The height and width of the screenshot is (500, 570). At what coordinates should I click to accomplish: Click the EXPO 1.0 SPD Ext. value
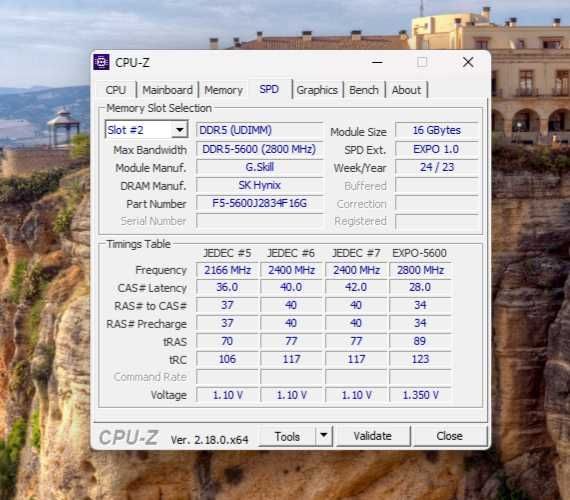coord(437,149)
